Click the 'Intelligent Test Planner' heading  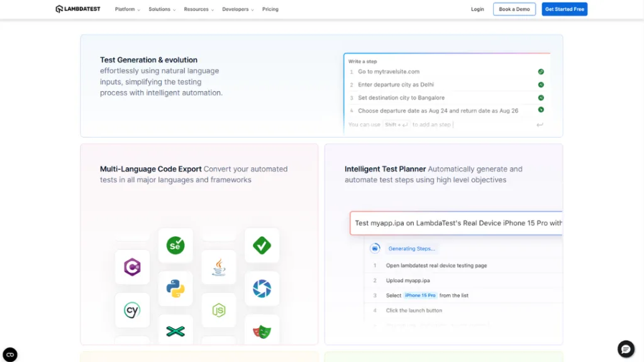coord(386,169)
